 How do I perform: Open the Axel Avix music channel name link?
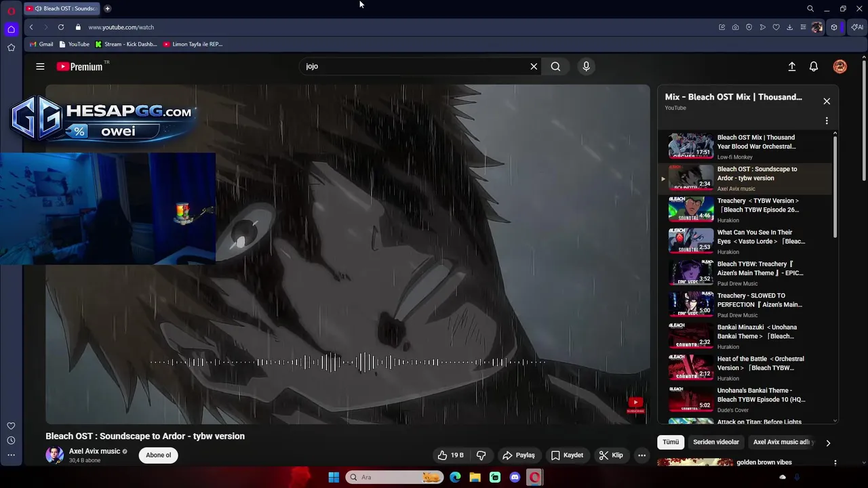coord(94,451)
